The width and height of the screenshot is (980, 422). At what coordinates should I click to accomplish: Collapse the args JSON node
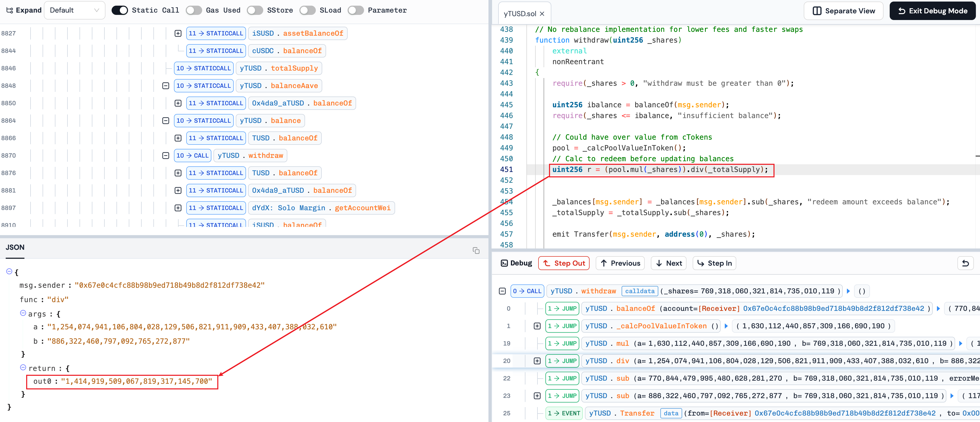pyautogui.click(x=23, y=313)
